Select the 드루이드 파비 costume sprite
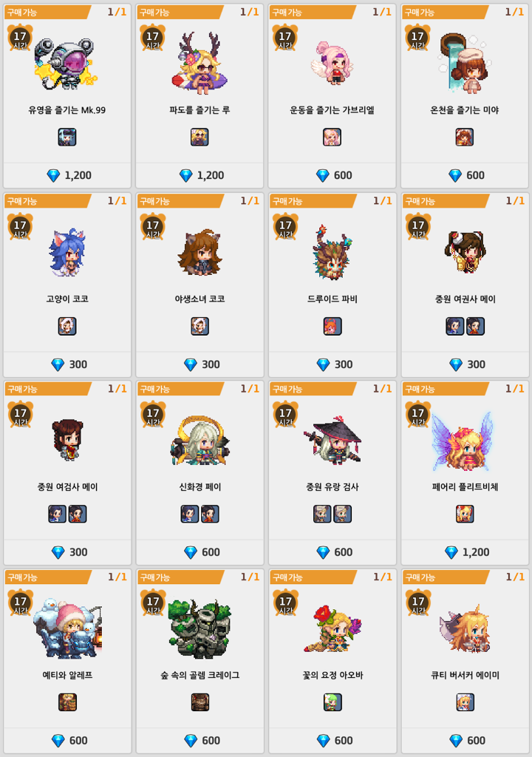The image size is (532, 757). (x=332, y=252)
